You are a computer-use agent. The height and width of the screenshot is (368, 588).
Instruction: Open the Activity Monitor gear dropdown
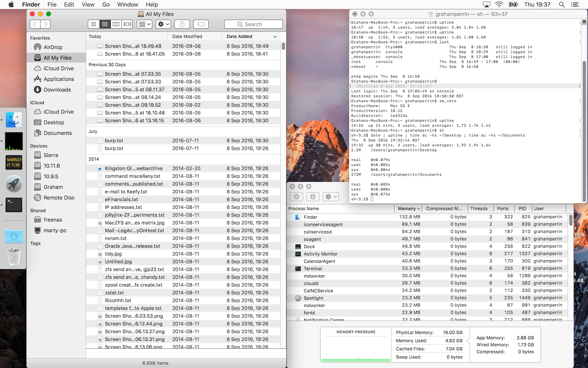pos(331,197)
